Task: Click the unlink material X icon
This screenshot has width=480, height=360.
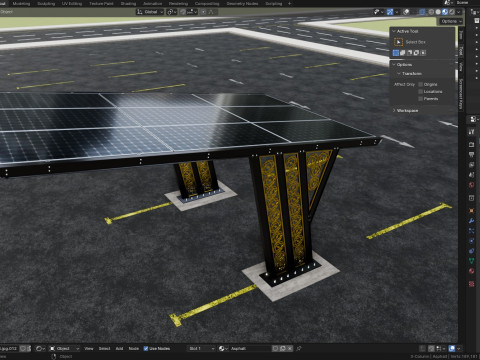Action: (290, 348)
